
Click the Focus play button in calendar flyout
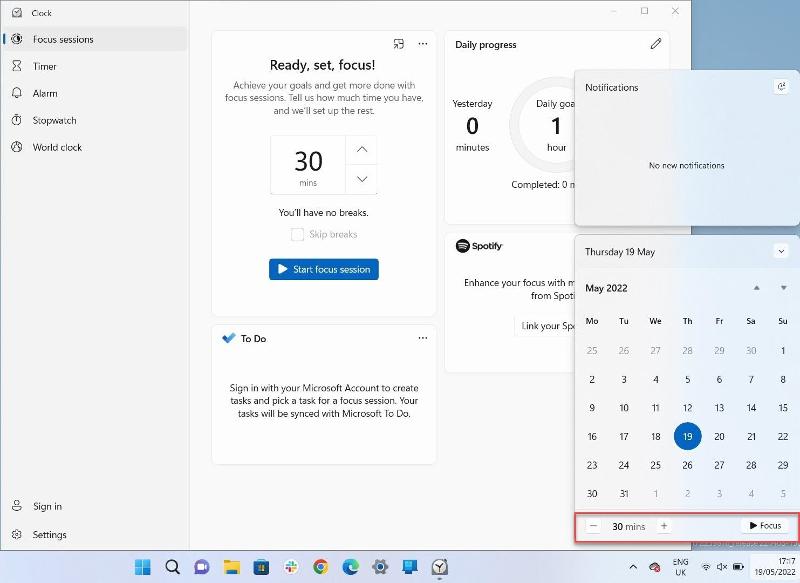coord(765,525)
